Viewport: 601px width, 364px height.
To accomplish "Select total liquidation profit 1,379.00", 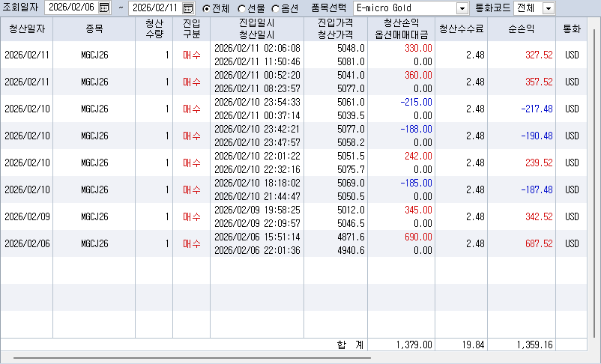I will click(414, 345).
